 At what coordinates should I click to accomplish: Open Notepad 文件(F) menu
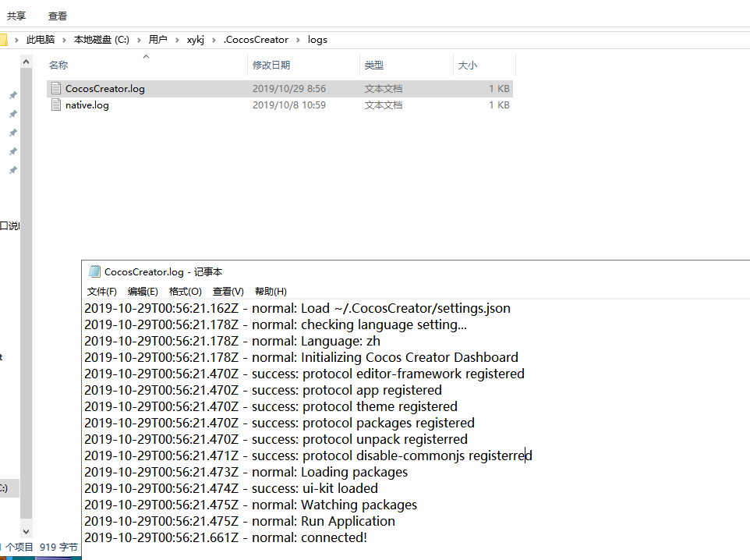102,292
